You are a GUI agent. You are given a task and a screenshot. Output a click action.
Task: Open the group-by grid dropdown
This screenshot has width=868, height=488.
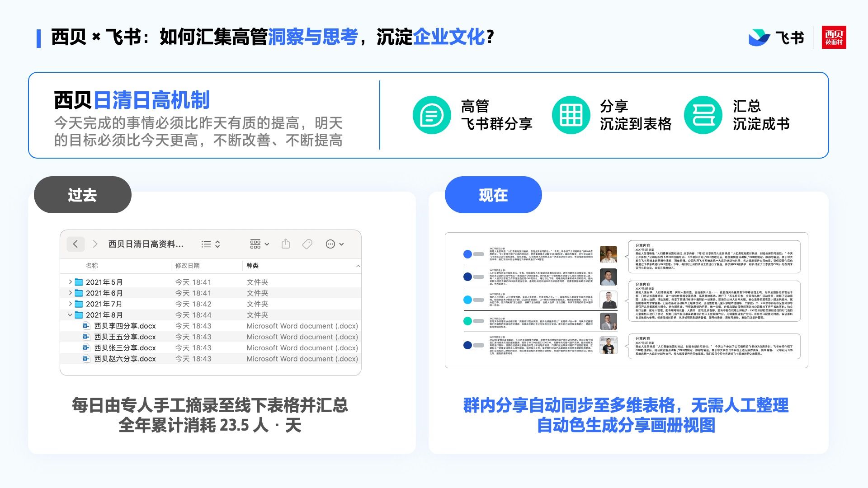(259, 244)
